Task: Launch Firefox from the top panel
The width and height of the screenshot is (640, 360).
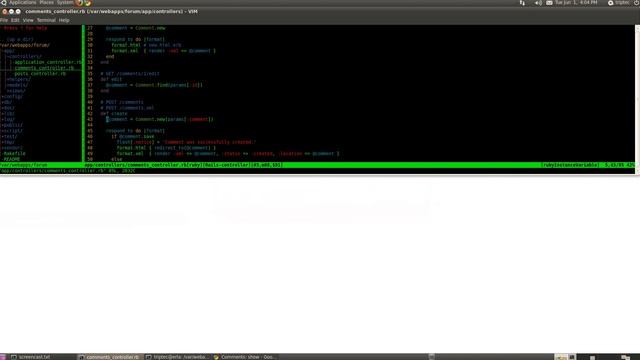Action: (79, 2)
